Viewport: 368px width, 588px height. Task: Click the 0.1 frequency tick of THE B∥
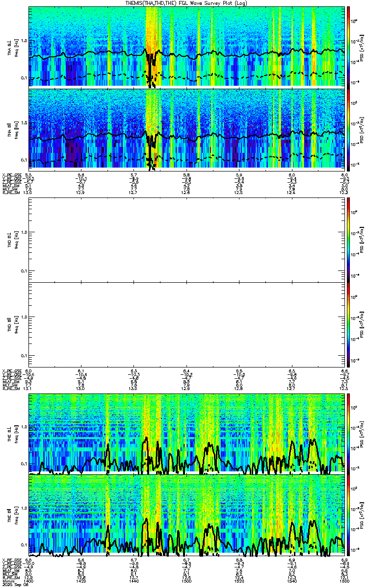click(24, 544)
